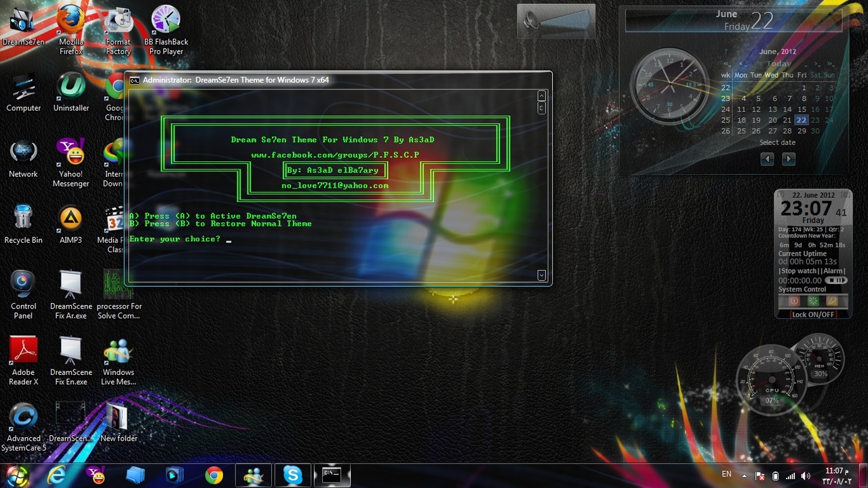Select the Computer desktop icon
Screen dimensions: 868x488
(x=23, y=93)
